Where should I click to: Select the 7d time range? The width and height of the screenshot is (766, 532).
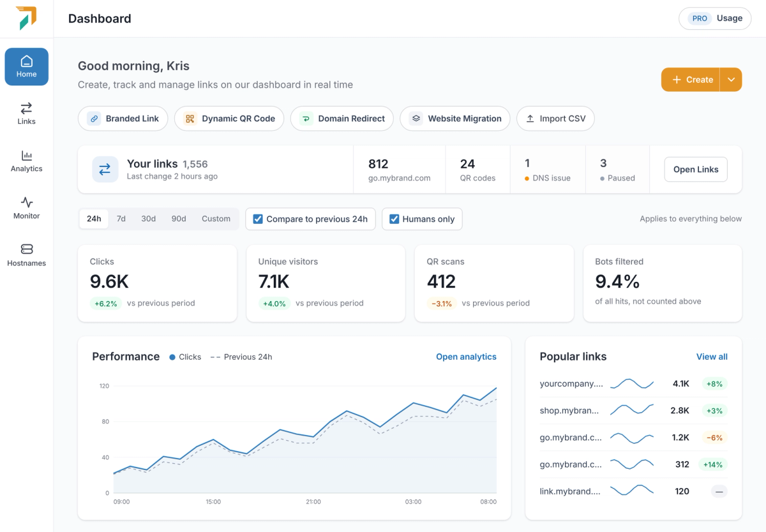121,219
